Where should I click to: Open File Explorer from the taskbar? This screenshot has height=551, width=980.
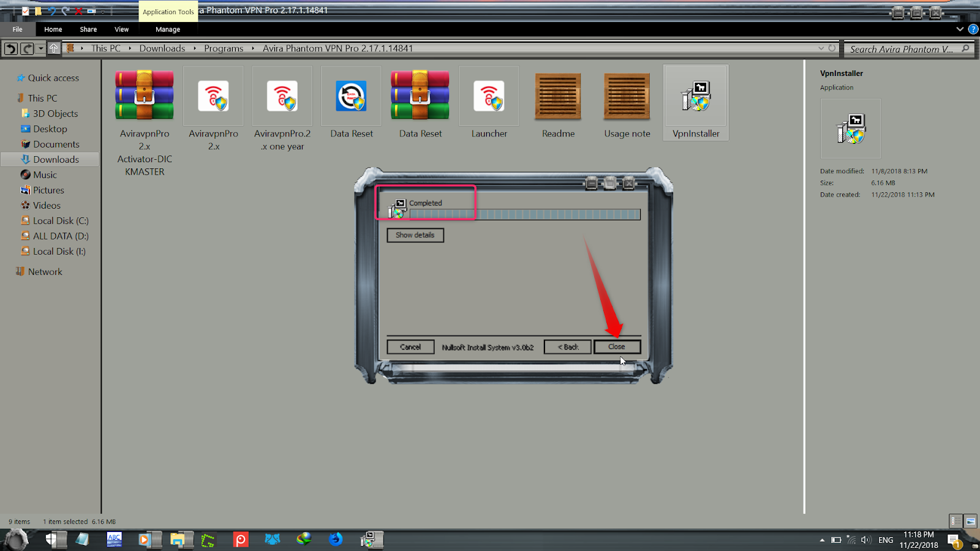178,539
